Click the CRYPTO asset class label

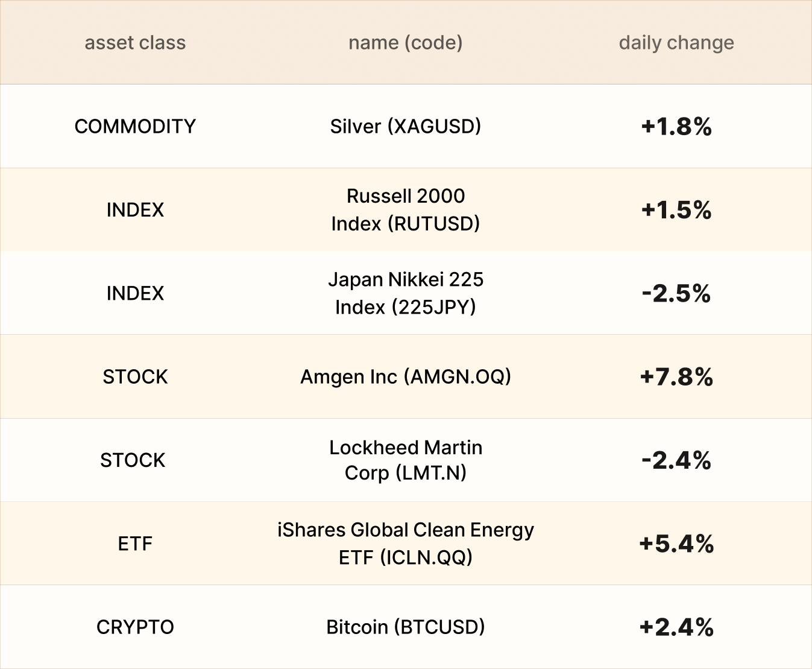tap(135, 627)
